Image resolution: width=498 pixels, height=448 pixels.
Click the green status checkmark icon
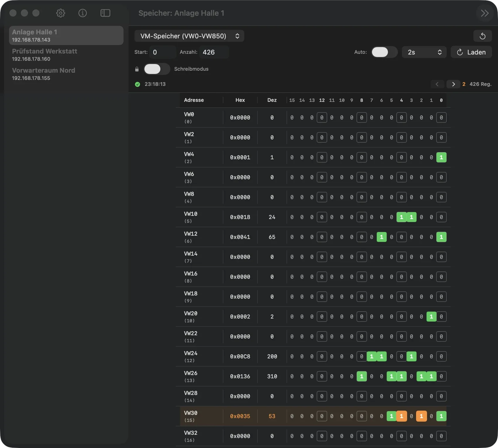click(x=137, y=84)
